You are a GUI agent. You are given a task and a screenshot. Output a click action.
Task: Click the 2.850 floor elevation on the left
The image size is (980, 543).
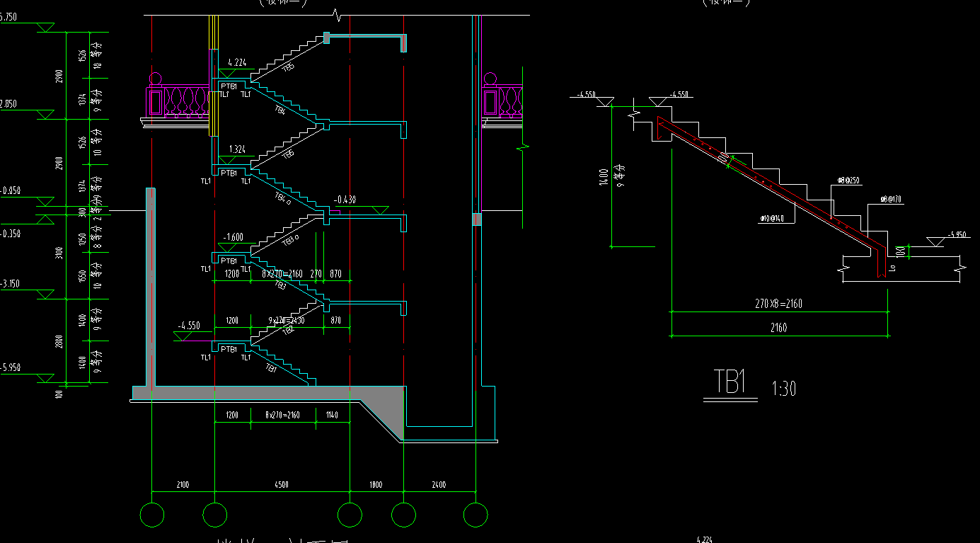[x=7, y=104]
